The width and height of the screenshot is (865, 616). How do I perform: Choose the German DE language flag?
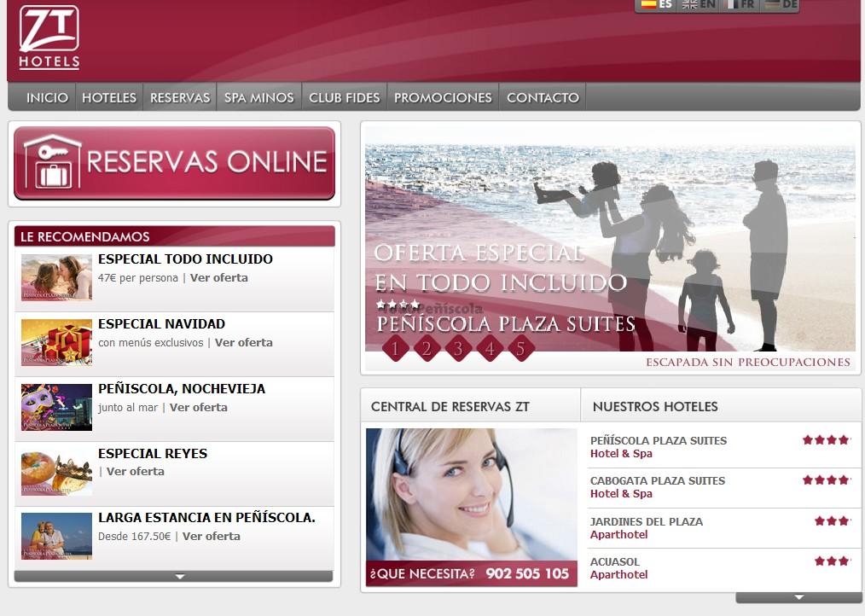[x=780, y=4]
